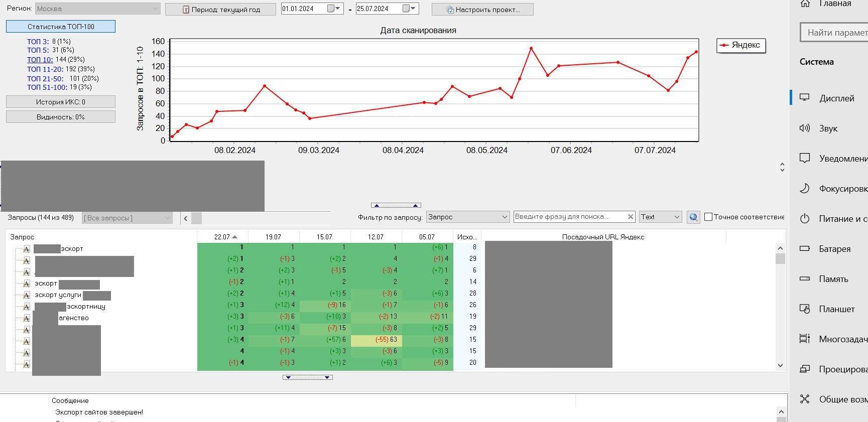Click the queries table scrollbar up arrow
Image resolution: width=868 pixels, height=422 pixels.
[780, 248]
